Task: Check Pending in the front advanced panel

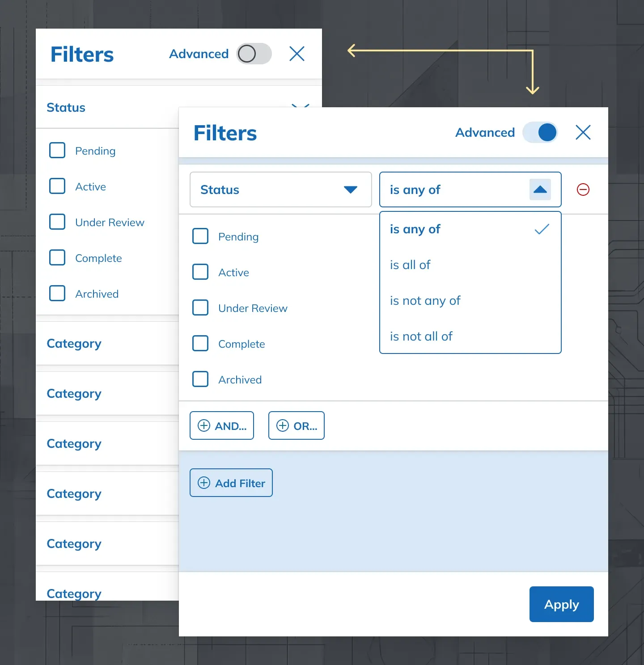Action: point(200,236)
